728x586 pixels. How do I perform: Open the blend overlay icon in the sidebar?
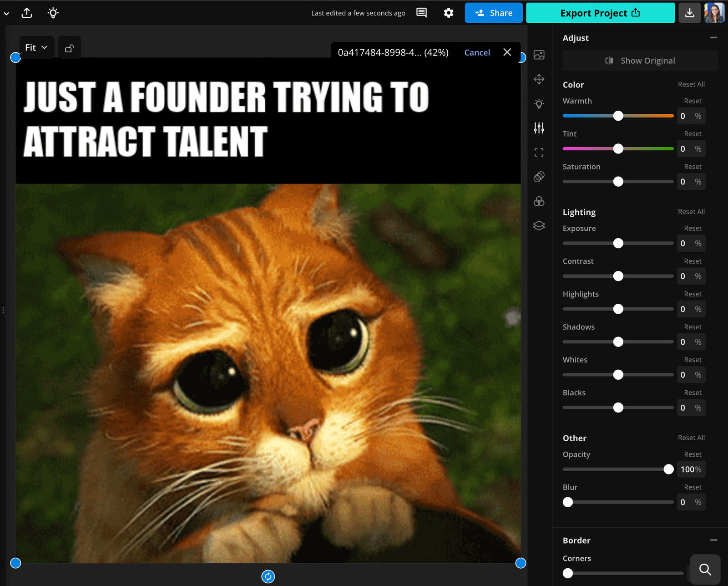click(x=539, y=177)
